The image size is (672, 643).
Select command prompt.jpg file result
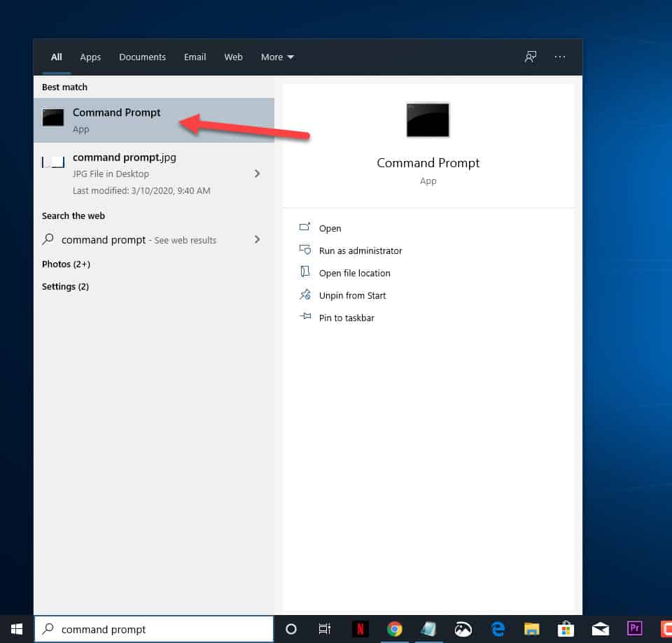[154, 174]
